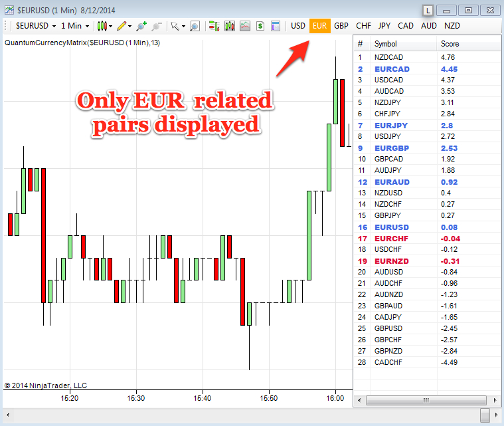
Task: Toggle the highlighted EUR currency filter
Action: pyautogui.click(x=320, y=26)
